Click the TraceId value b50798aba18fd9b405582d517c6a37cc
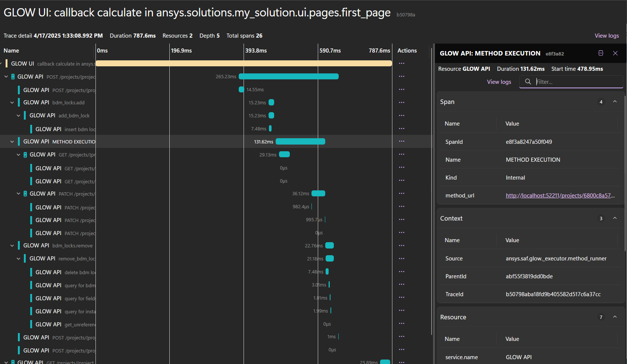 553,294
